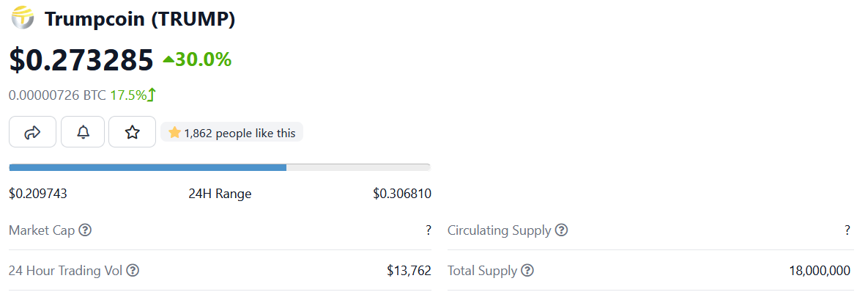Select the Trumpcoin (TRUMP) title
Image resolution: width=868 pixels, height=292 pixels.
pyautogui.click(x=140, y=19)
